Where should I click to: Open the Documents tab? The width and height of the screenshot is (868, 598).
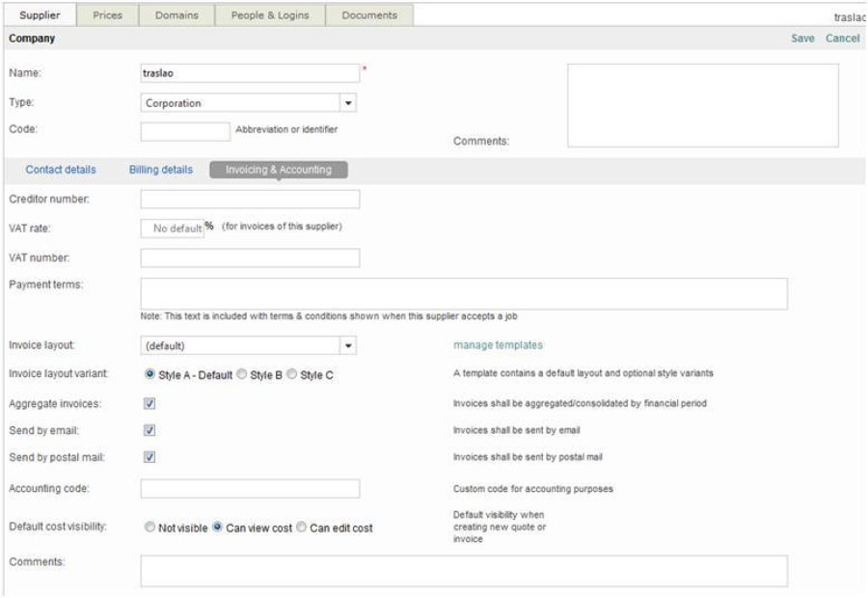pyautogui.click(x=369, y=16)
